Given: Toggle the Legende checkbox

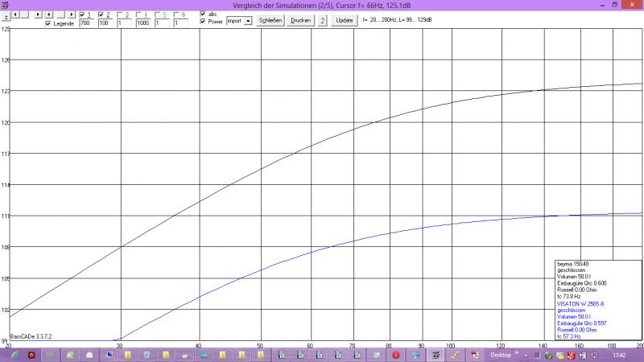Looking at the screenshot, I should [48, 23].
